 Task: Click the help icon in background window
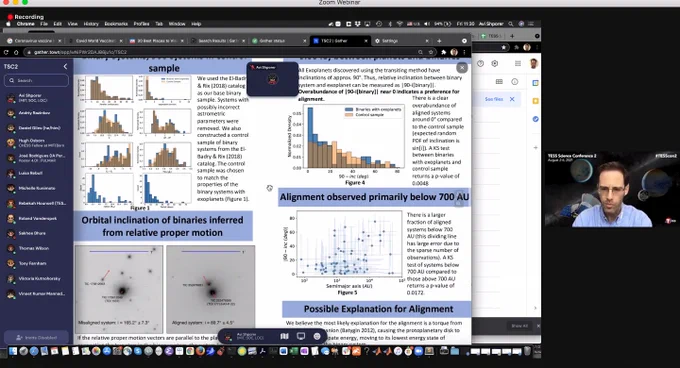pos(480,63)
